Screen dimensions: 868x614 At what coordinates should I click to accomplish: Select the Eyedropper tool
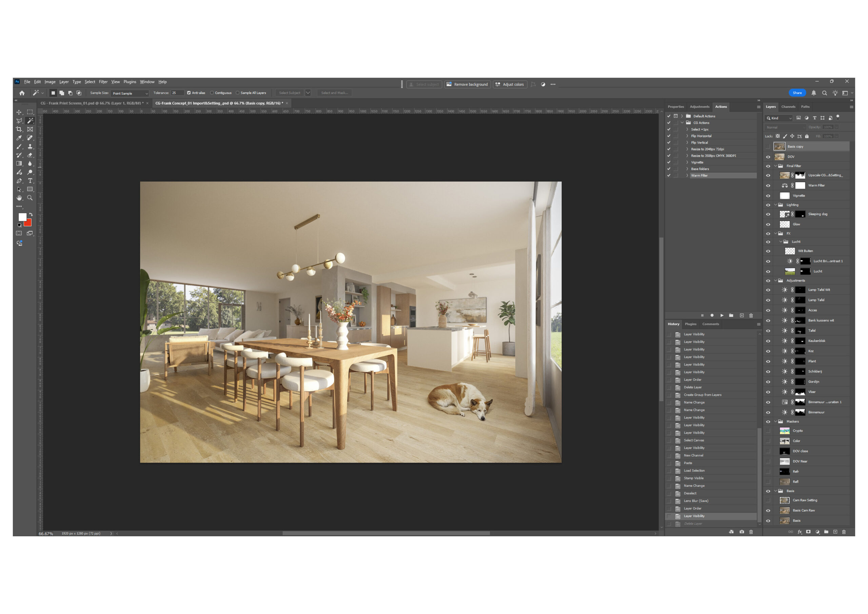coord(19,138)
